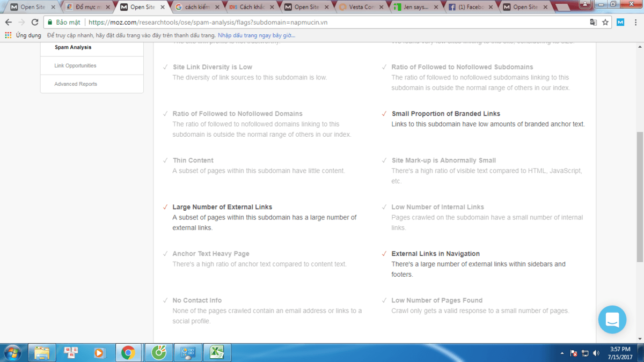Launch Excel from the taskbar

tap(217, 352)
